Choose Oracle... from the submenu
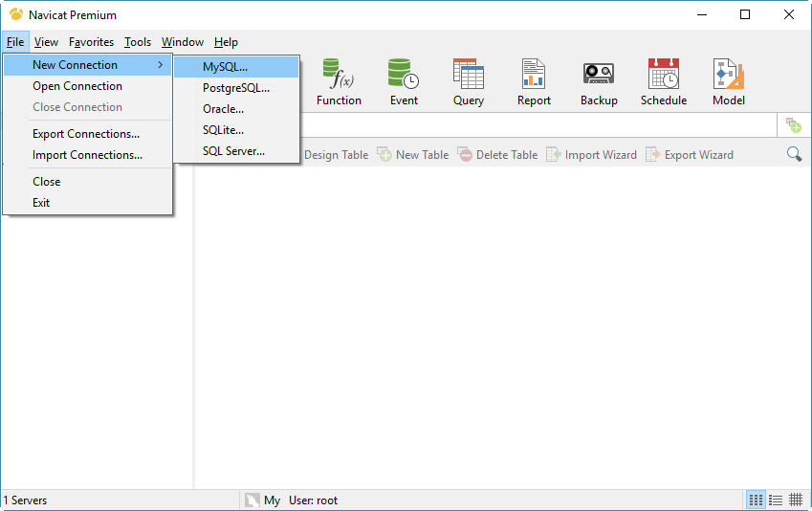 coord(236,109)
